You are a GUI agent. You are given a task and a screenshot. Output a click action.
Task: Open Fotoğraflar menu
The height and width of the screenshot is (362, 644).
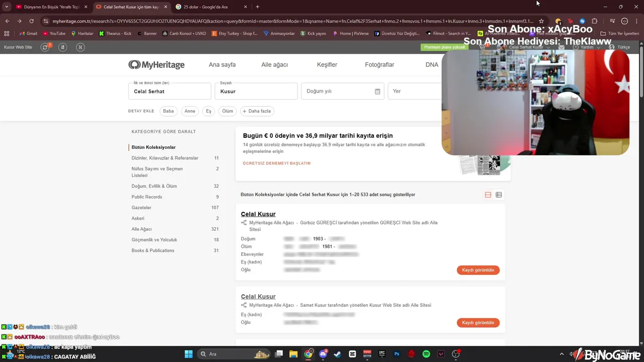click(379, 65)
